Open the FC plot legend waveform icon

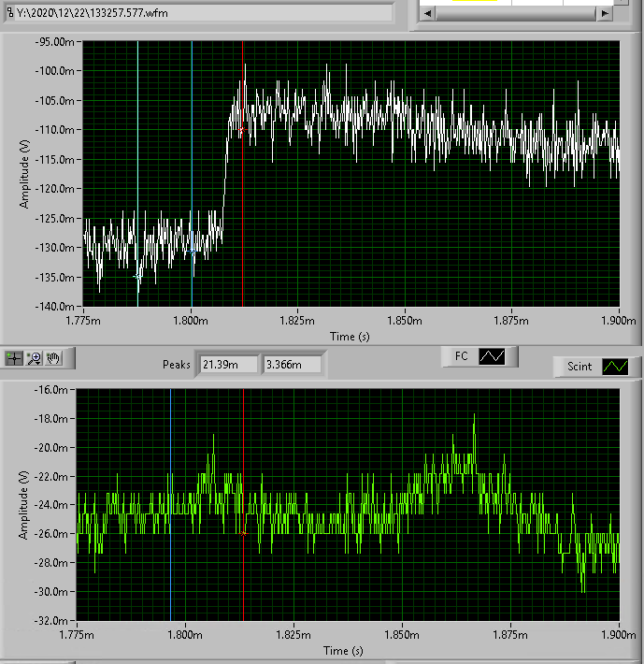point(491,356)
